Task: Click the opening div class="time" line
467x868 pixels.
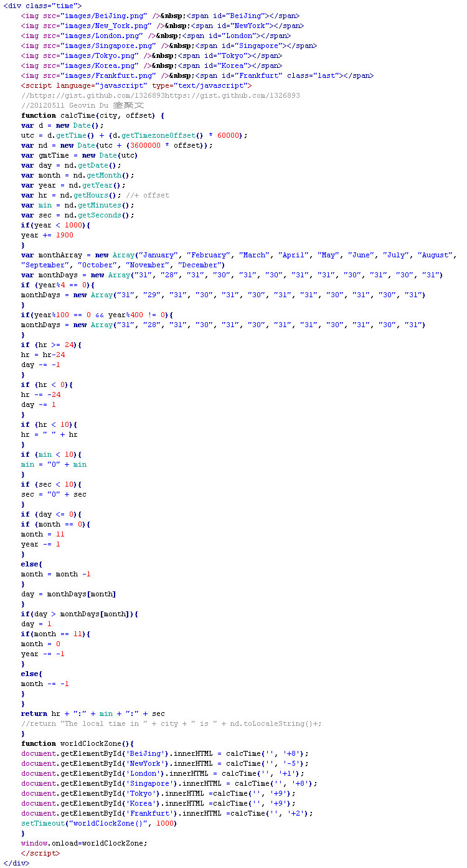Action: 42,6
